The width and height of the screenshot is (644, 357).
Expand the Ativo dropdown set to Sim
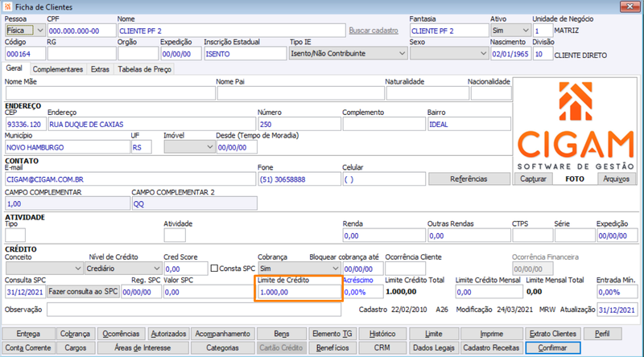510,31
